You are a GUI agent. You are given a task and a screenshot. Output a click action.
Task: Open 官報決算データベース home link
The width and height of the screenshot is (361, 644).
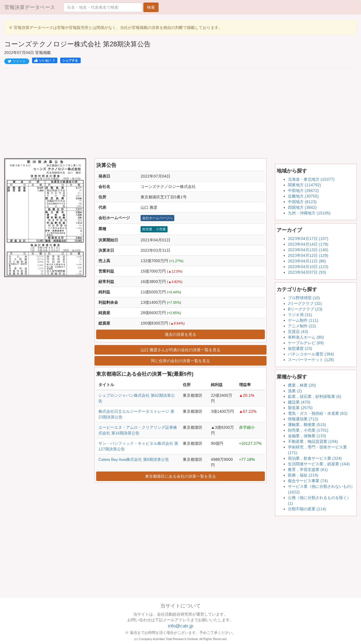30,7
